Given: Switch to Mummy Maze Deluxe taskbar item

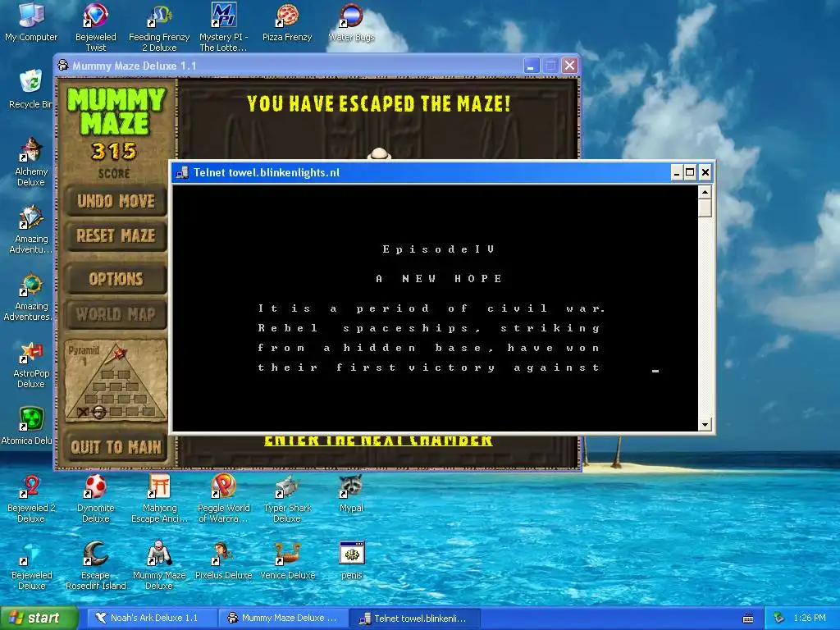Looking at the screenshot, I should [x=284, y=618].
